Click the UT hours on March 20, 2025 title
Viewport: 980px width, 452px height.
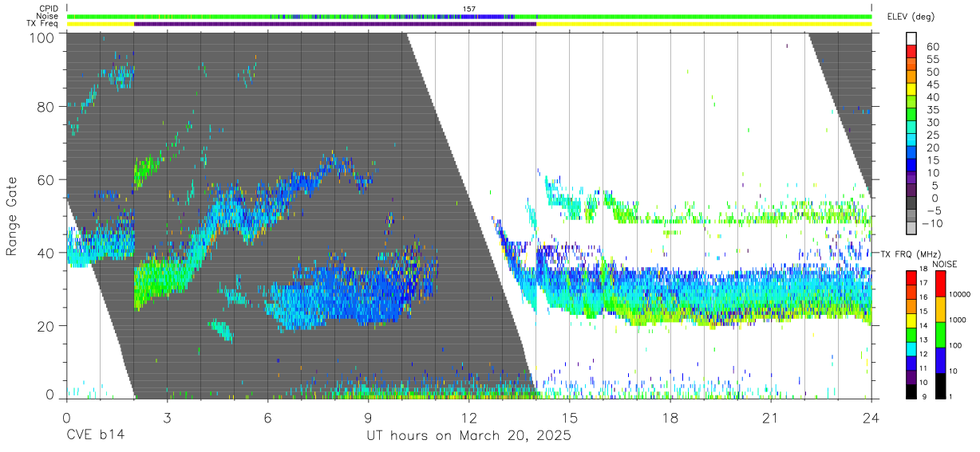pos(468,436)
